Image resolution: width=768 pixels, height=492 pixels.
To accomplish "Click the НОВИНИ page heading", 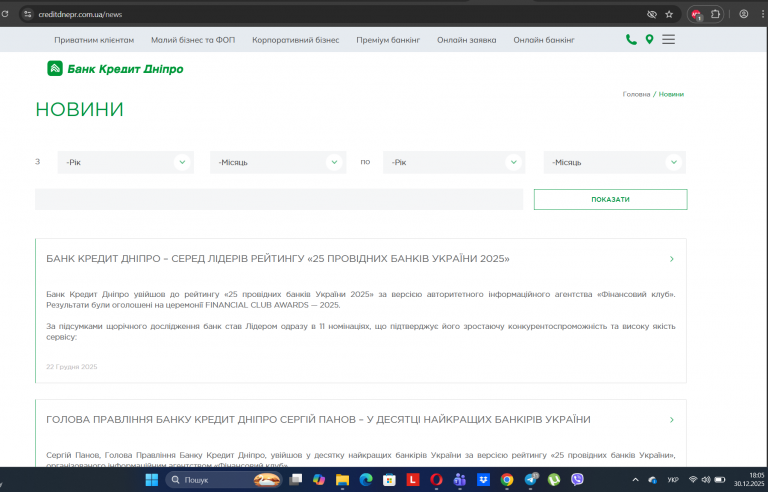I will click(x=79, y=109).
